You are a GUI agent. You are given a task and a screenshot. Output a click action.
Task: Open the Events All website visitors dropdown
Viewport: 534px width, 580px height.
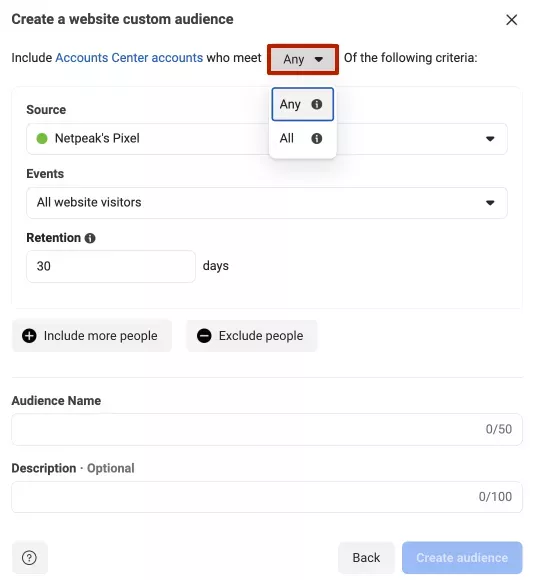(267, 203)
